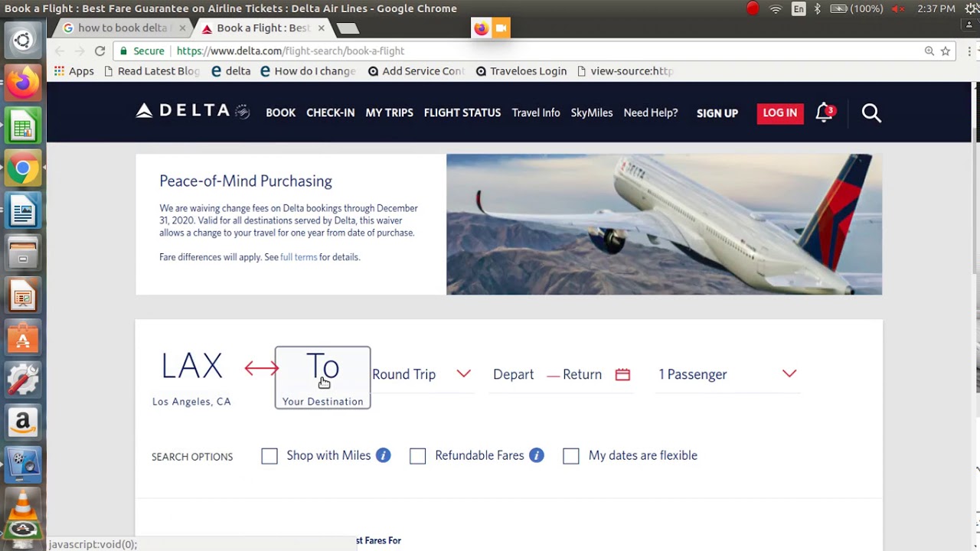Viewport: 980px width, 551px height.
Task: Open MY TRIPS in the header
Action: coord(389,112)
